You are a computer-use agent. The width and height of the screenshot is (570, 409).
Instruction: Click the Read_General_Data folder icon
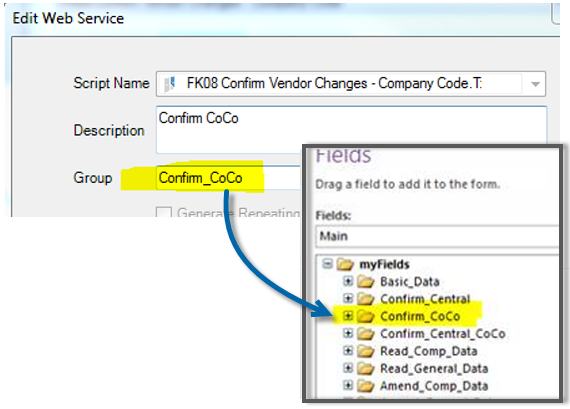[365, 368]
